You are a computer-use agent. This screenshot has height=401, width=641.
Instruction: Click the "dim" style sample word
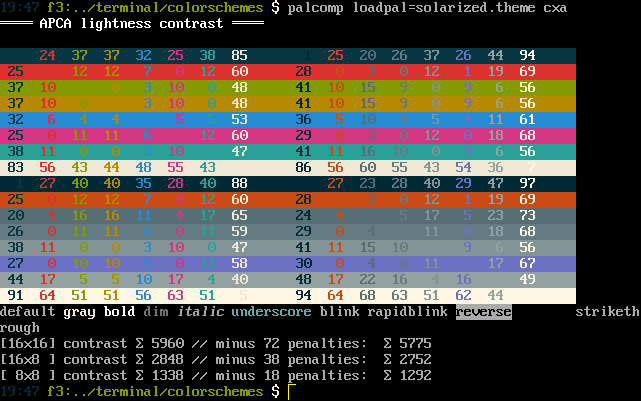coord(155,312)
